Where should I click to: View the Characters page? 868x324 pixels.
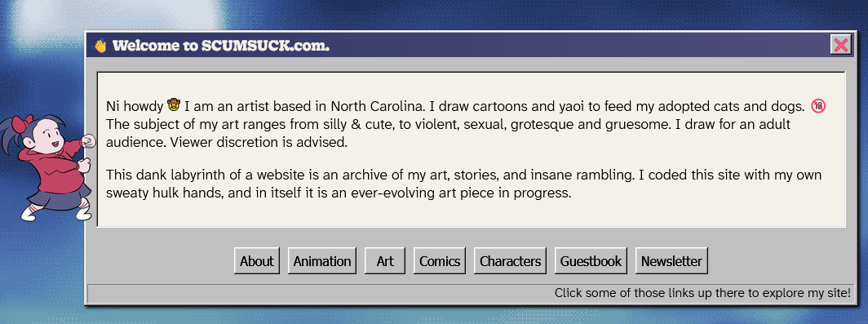pos(510,261)
